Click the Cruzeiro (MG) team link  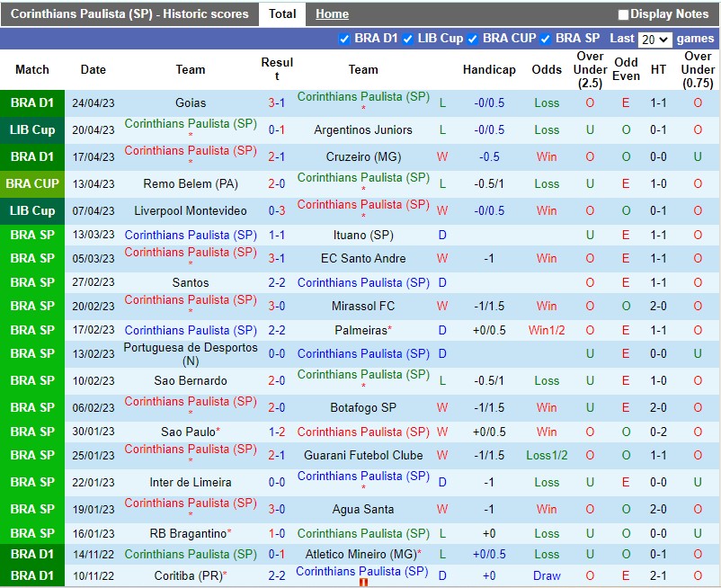pyautogui.click(x=362, y=156)
